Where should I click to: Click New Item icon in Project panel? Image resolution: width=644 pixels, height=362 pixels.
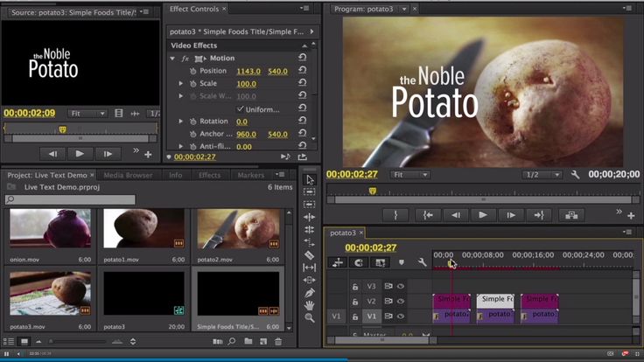click(263, 341)
